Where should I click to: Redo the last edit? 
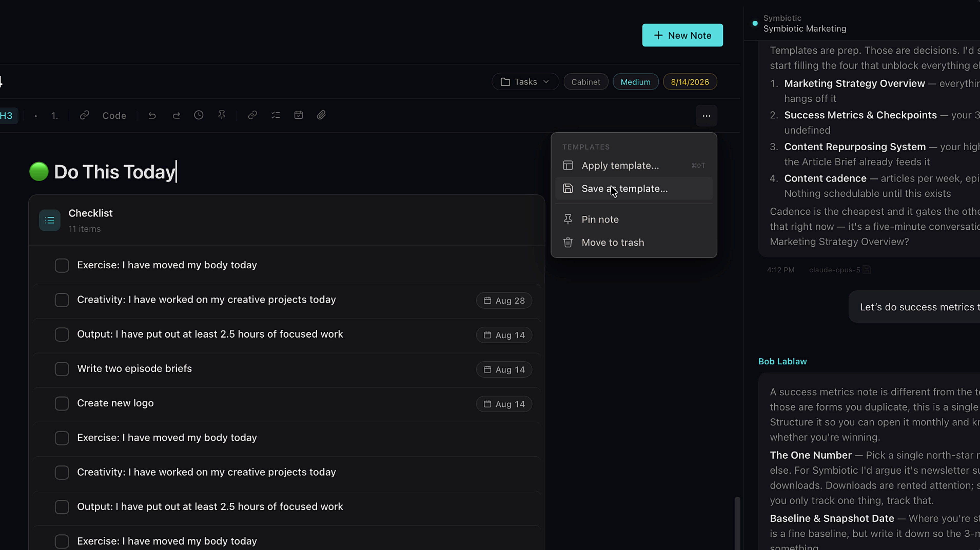176,115
